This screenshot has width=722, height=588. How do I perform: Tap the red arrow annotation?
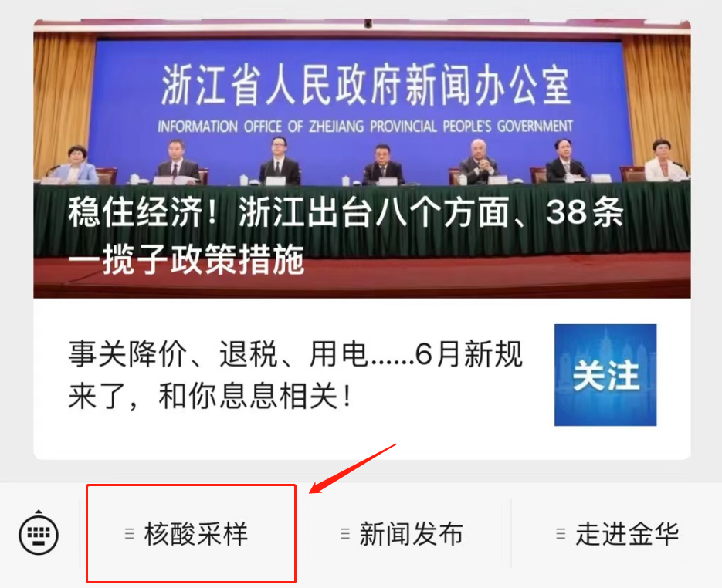point(353,468)
